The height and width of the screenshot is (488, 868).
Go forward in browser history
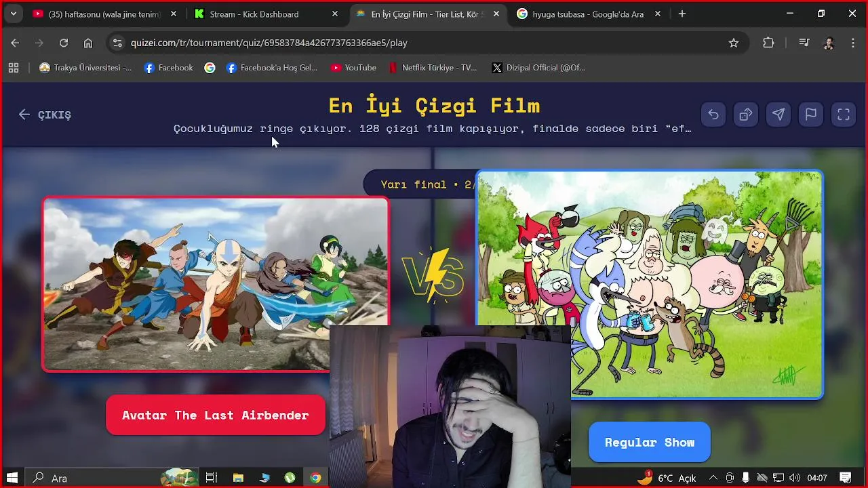[39, 43]
